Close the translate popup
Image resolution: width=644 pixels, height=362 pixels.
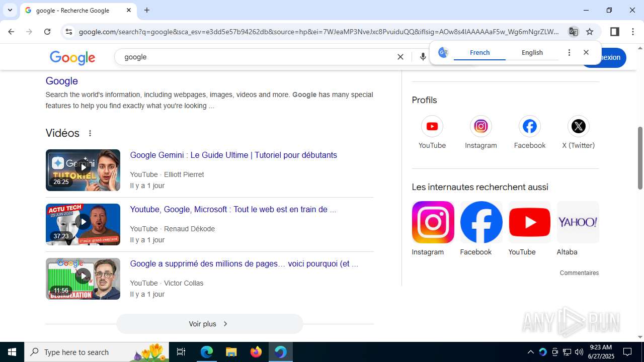click(586, 52)
